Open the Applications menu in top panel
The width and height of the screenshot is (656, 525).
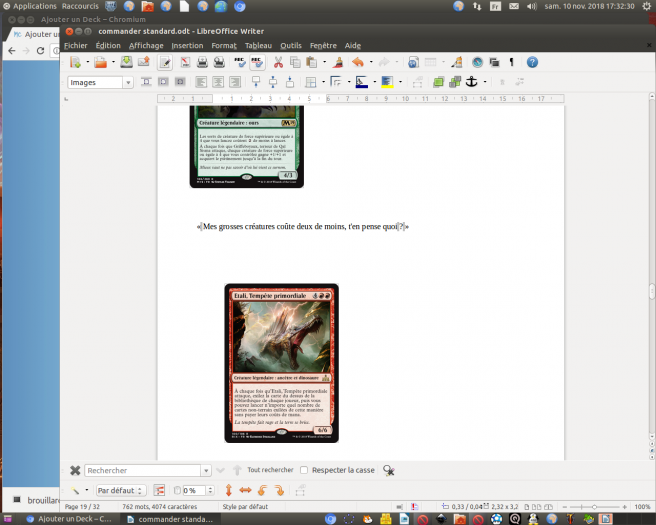tap(30, 6)
